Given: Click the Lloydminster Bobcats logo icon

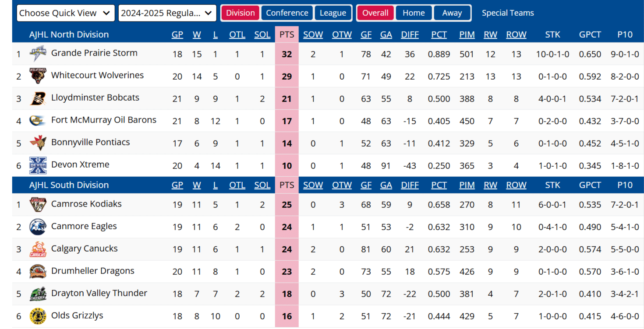Looking at the screenshot, I should pyautogui.click(x=38, y=98).
